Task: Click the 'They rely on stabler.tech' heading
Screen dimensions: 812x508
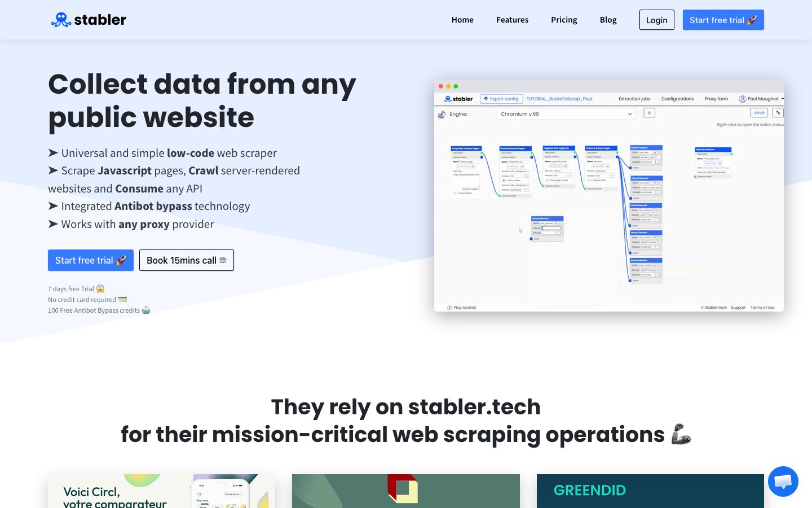Action: pos(406,406)
